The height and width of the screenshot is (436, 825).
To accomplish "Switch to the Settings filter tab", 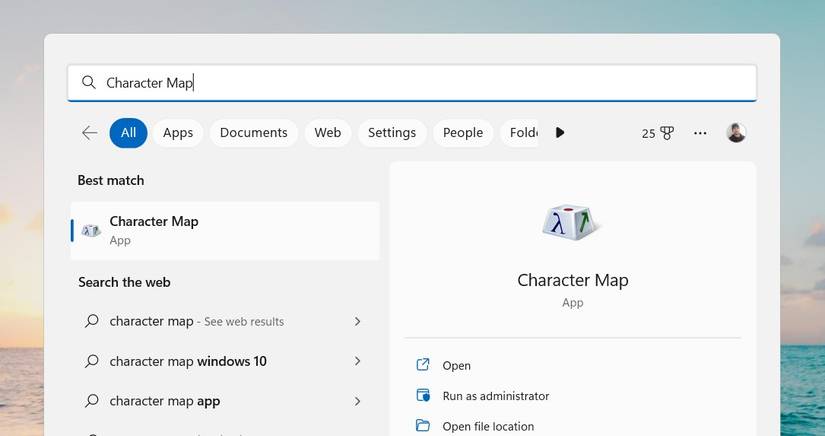I will tap(392, 133).
